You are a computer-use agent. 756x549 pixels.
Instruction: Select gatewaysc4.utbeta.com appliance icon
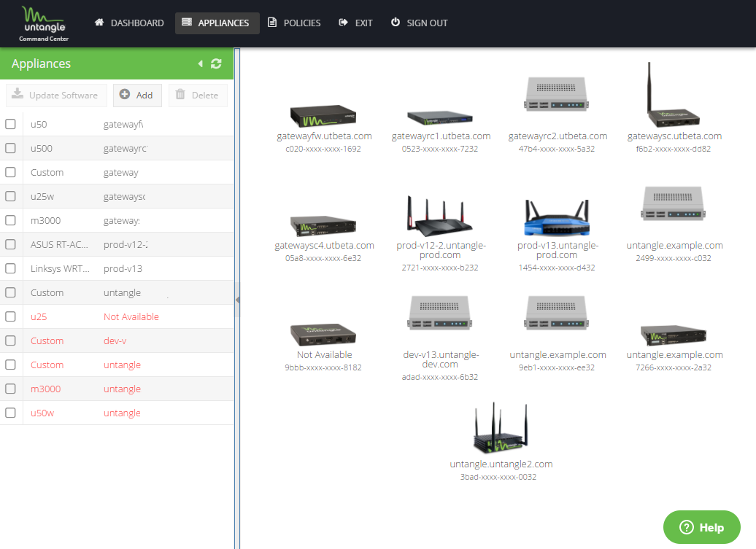pyautogui.click(x=323, y=226)
